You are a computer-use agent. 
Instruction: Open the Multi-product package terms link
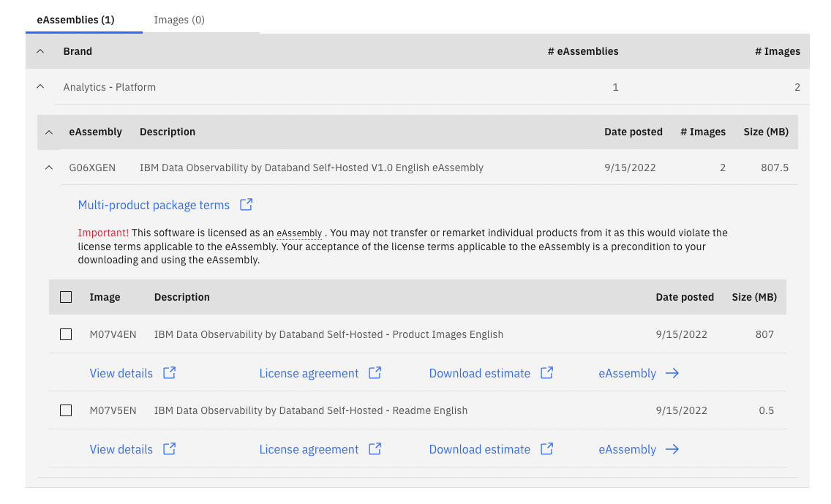click(154, 205)
